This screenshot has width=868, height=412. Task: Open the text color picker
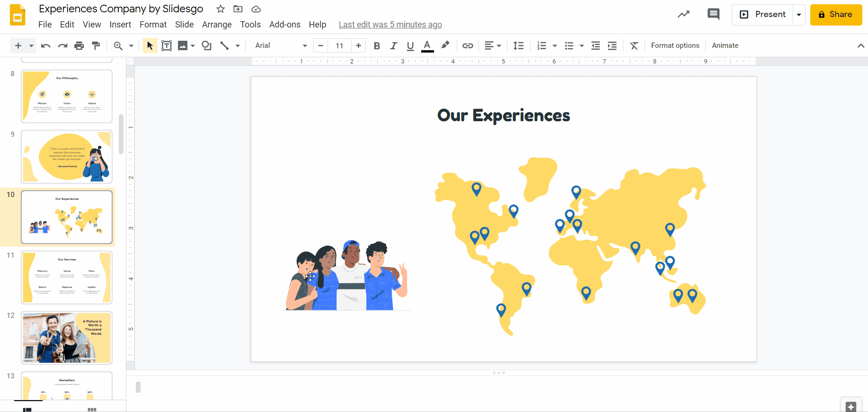coord(427,45)
